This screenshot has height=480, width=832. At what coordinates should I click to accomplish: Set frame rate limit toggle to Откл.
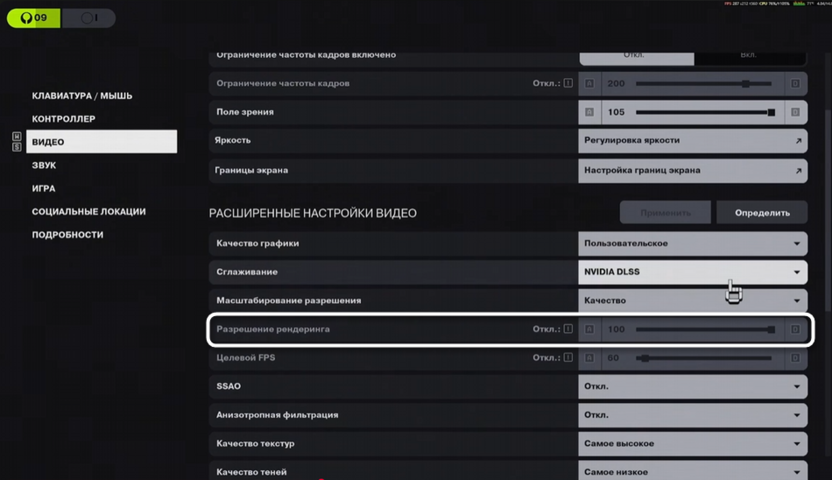tap(636, 55)
